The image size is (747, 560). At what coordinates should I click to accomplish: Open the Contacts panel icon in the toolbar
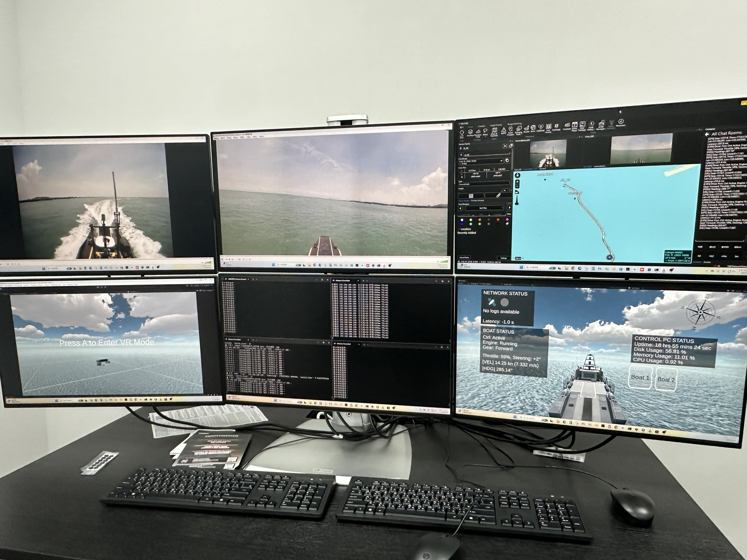(x=567, y=126)
